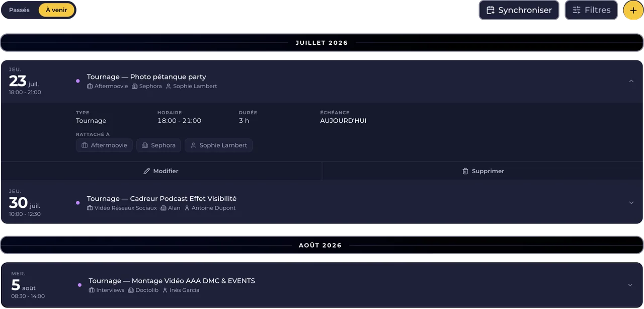Click the yellow plus add button
Image resolution: width=644 pixels, height=309 pixels.
(633, 10)
